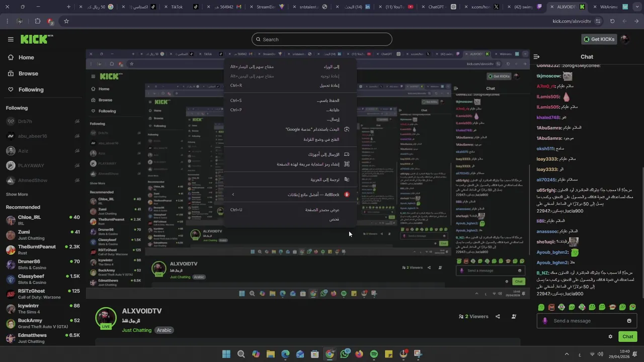Click Windows Start button on taskbar
The height and width of the screenshot is (362, 644).
pyautogui.click(x=226, y=354)
